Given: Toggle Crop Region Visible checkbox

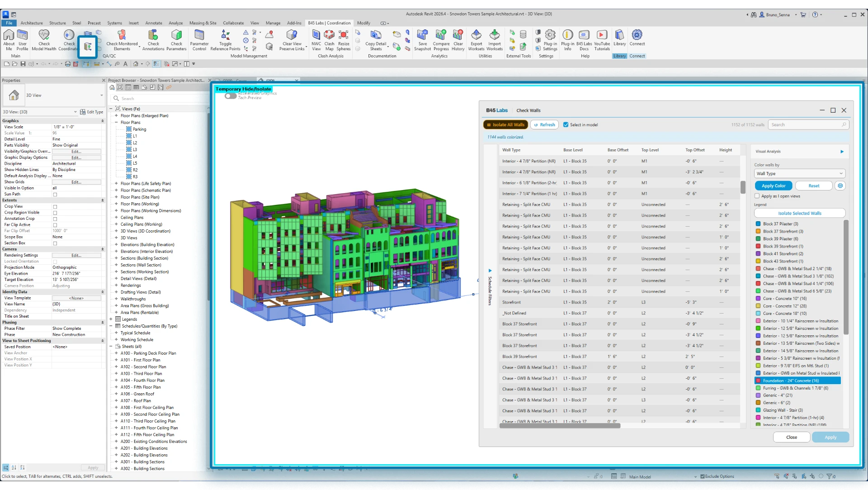Looking at the screenshot, I should (55, 213).
